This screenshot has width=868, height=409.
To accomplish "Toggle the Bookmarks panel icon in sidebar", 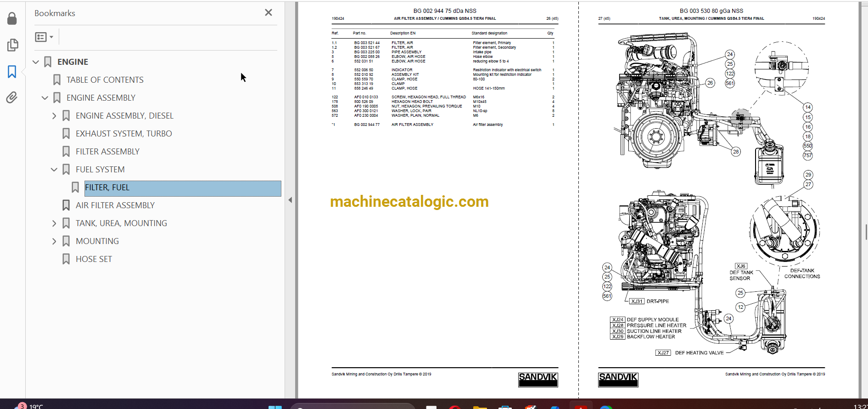I will tap(12, 72).
